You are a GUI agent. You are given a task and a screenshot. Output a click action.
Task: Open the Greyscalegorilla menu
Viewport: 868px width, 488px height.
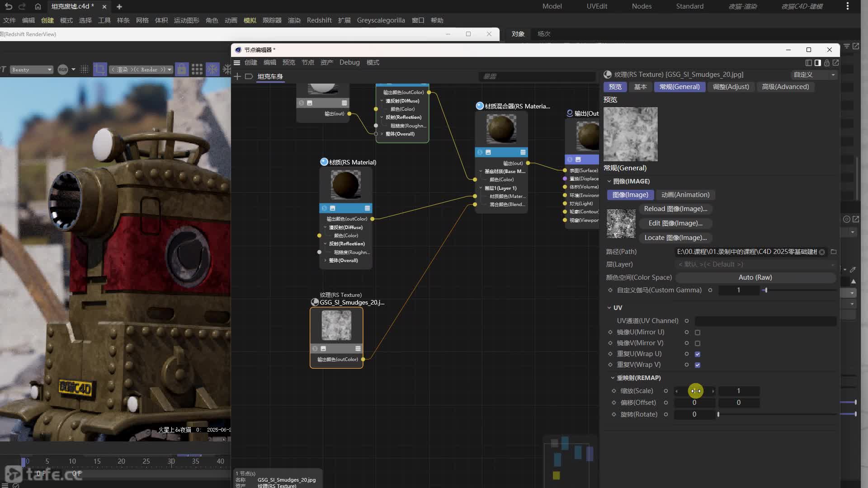point(381,20)
